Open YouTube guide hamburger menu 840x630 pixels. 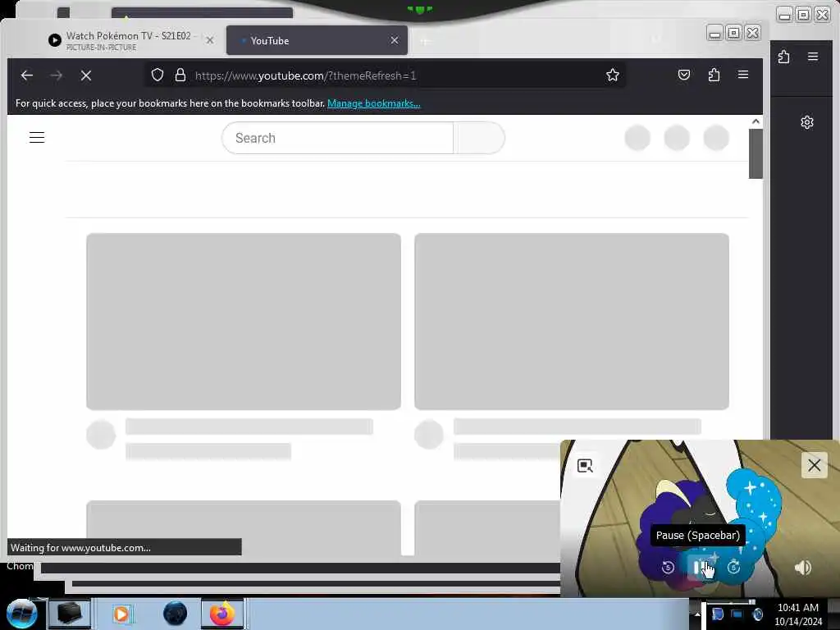36,138
